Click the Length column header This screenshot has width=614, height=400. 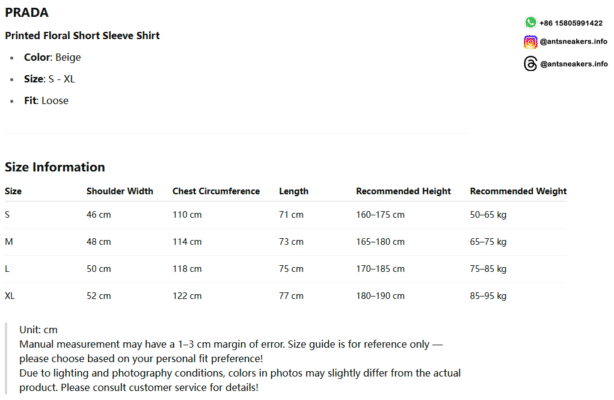click(x=294, y=191)
